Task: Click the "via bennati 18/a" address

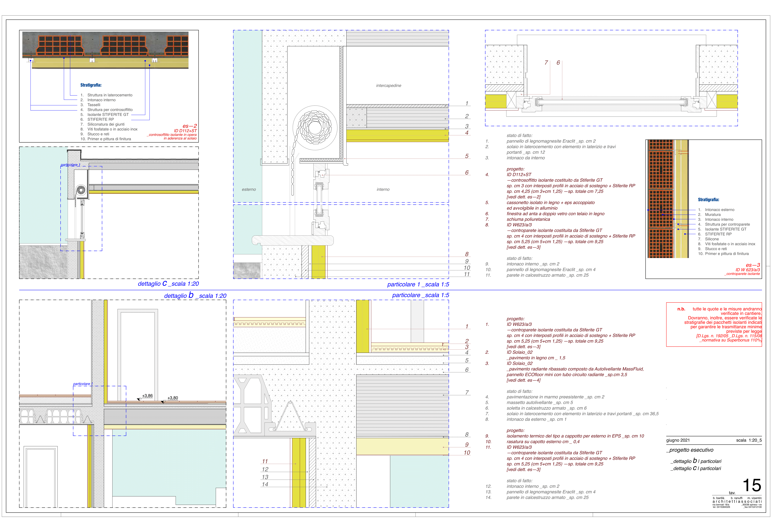Action: tap(721, 505)
